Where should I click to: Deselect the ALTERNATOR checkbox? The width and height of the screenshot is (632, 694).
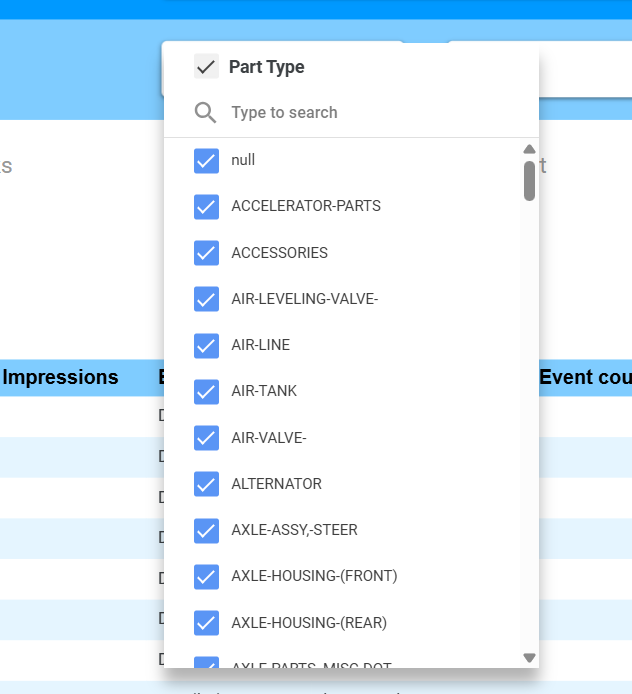pos(206,484)
